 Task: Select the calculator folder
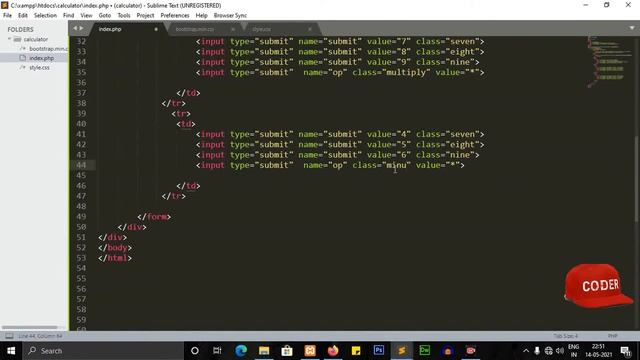[x=36, y=39]
